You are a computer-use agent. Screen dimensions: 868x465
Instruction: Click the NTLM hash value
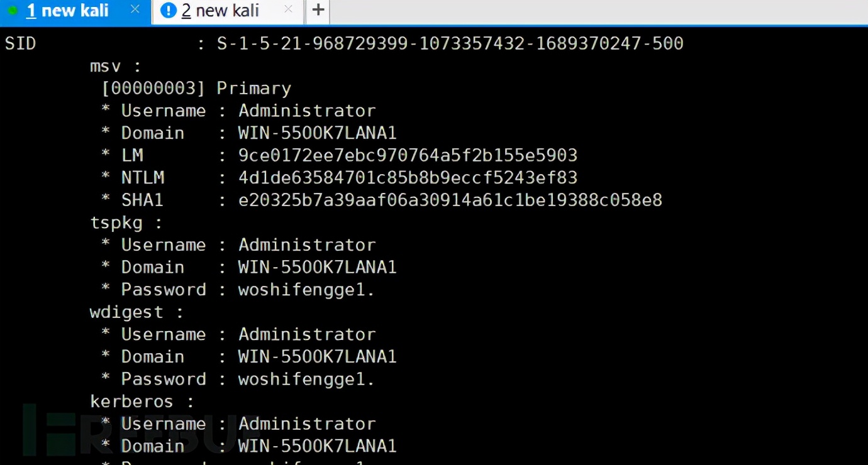(408, 178)
